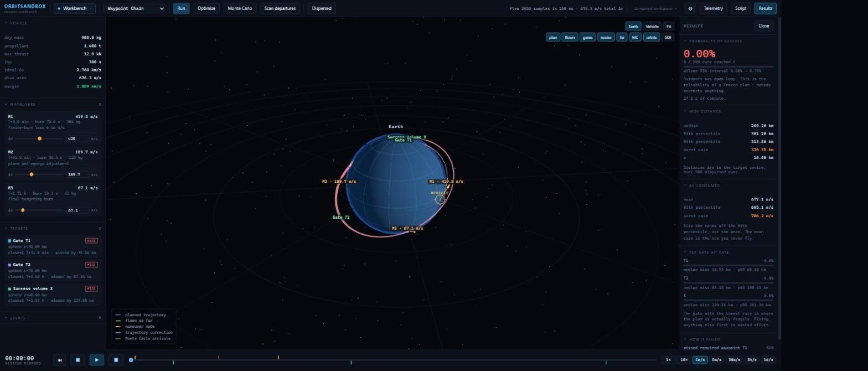
Task: Collapse the Per-Gate Hit Rate section
Action: (728, 252)
